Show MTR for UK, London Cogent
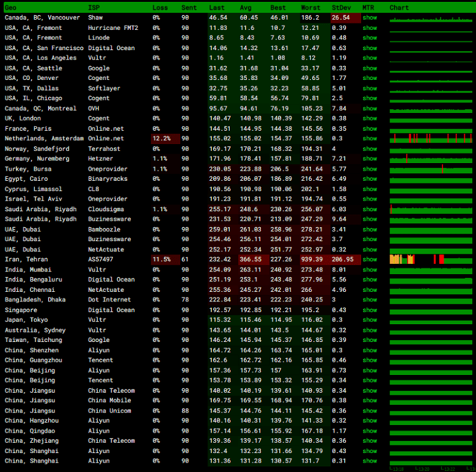This screenshot has height=472, width=476. click(369, 119)
